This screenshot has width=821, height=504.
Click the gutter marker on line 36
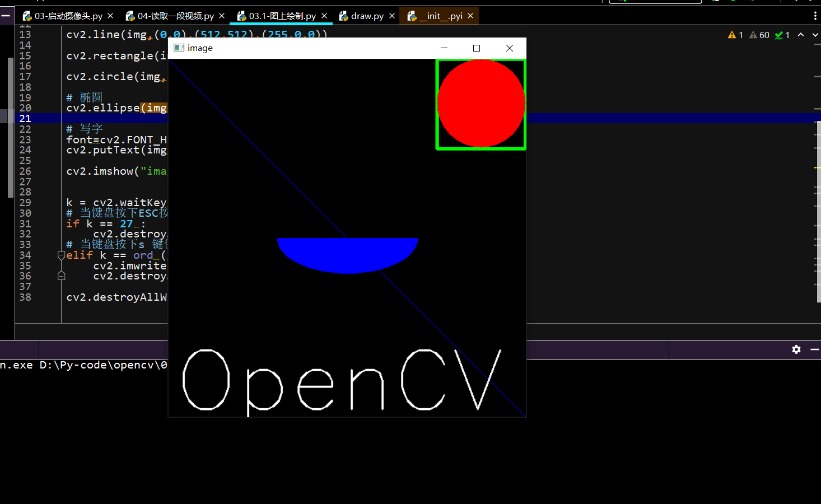pos(60,276)
